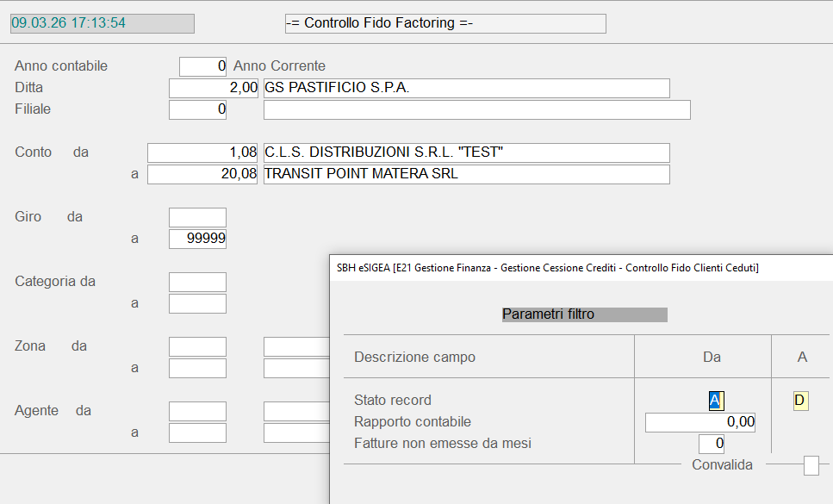Click the Anno contabile input field
833x504 pixels.
(202, 66)
